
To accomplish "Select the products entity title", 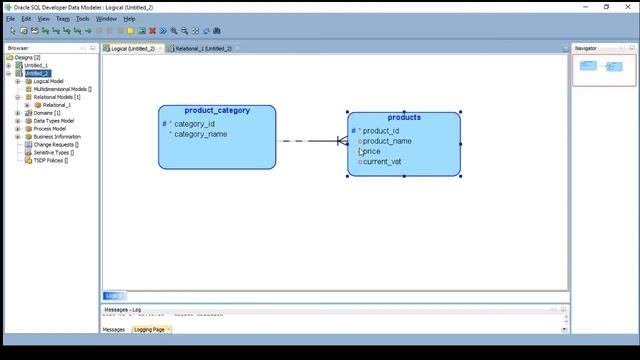I will pyautogui.click(x=404, y=118).
